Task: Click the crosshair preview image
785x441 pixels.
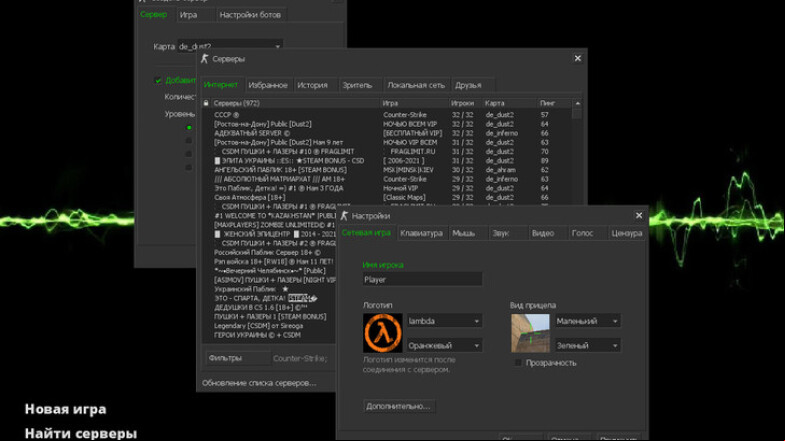Action: 530,333
